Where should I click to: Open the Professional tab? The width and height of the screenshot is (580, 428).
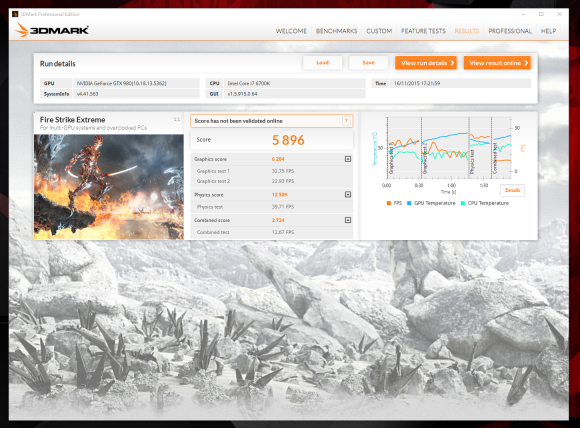(x=510, y=31)
